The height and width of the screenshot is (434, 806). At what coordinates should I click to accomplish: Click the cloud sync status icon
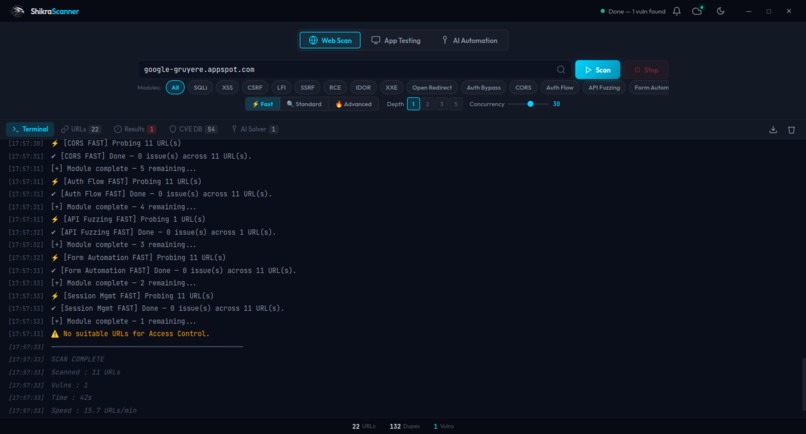tap(698, 11)
